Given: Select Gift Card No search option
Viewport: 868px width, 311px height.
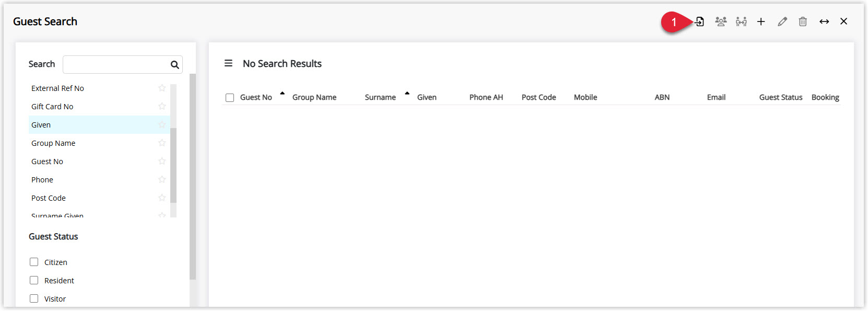Looking at the screenshot, I should (99, 107).
